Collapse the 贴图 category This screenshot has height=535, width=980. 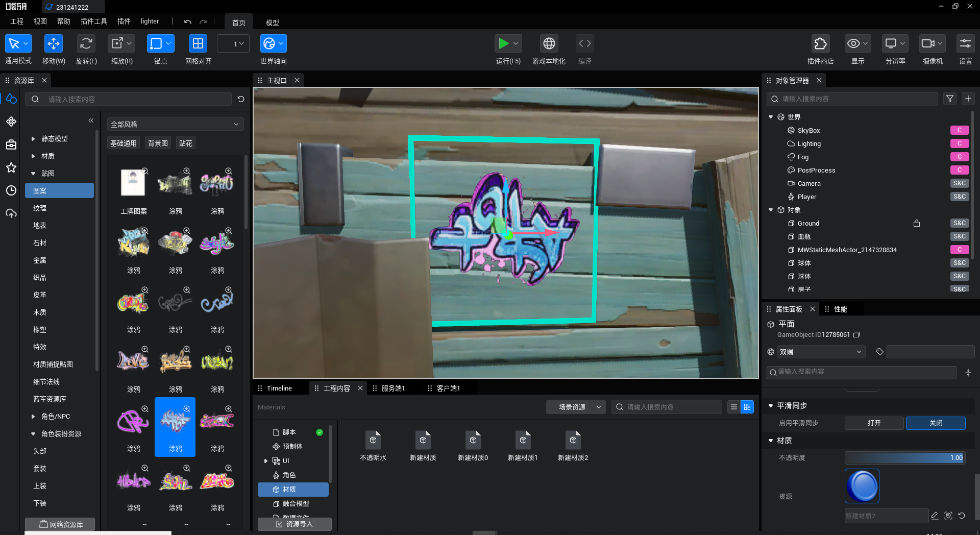click(33, 174)
